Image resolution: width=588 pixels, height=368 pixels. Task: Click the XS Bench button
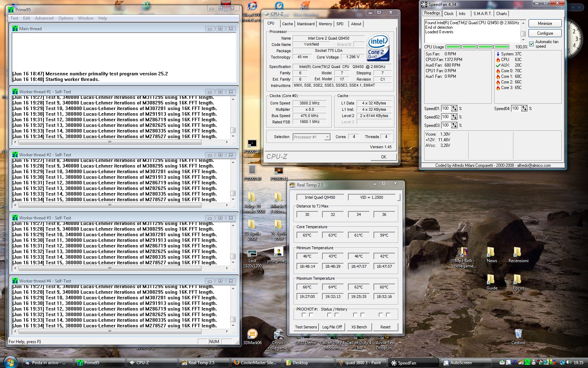pos(359,327)
